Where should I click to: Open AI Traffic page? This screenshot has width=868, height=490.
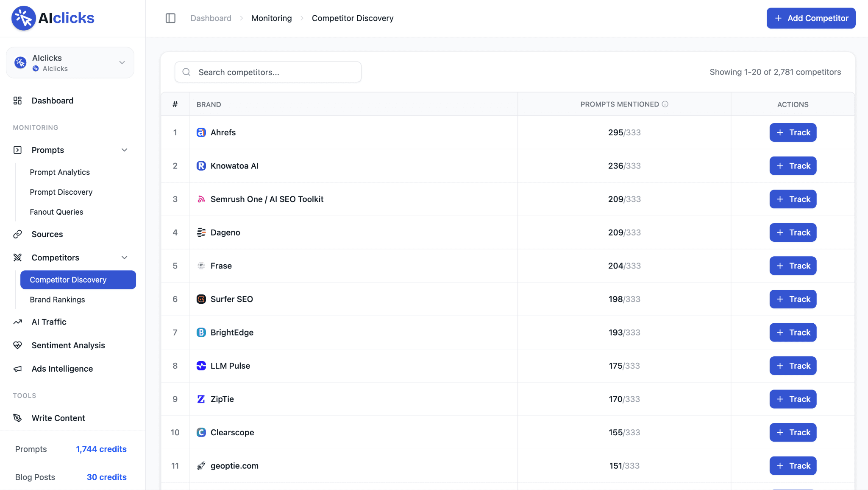tap(49, 322)
